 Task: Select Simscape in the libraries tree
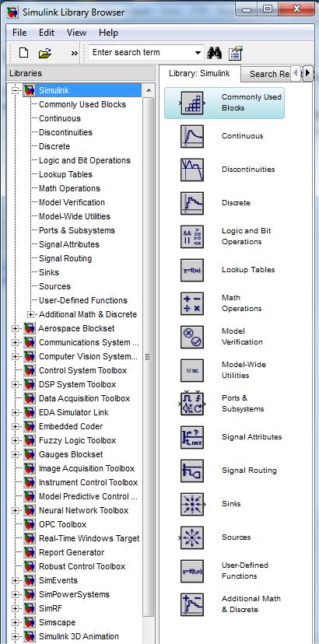pos(57,622)
